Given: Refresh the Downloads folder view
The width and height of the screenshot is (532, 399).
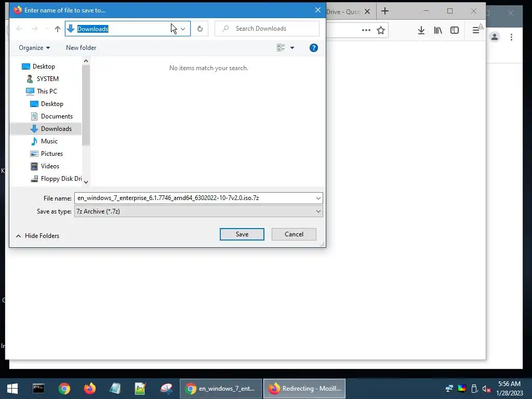Looking at the screenshot, I should coord(200,29).
